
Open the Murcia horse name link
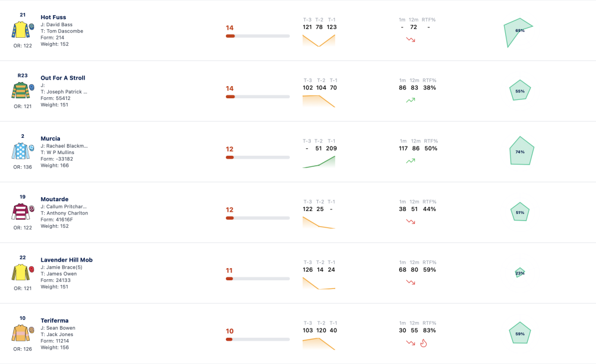[51, 138]
